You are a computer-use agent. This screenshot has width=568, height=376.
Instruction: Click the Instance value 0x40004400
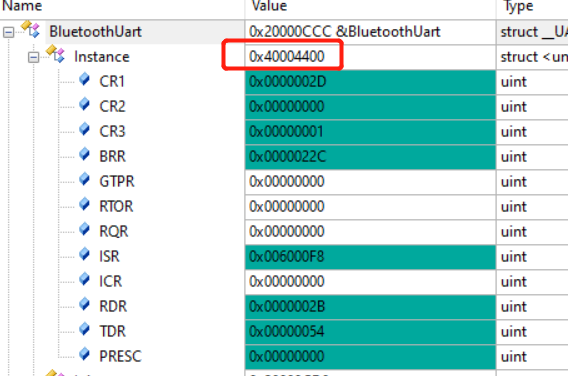coord(370,57)
